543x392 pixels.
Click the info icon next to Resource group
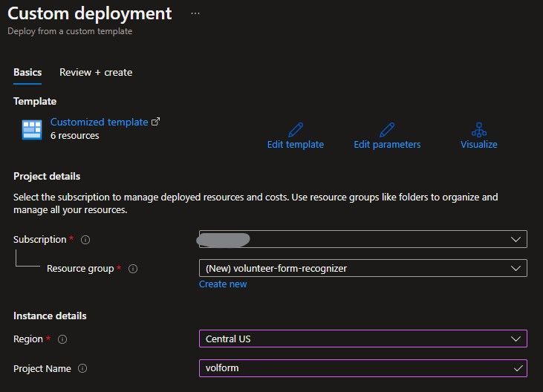(134, 269)
